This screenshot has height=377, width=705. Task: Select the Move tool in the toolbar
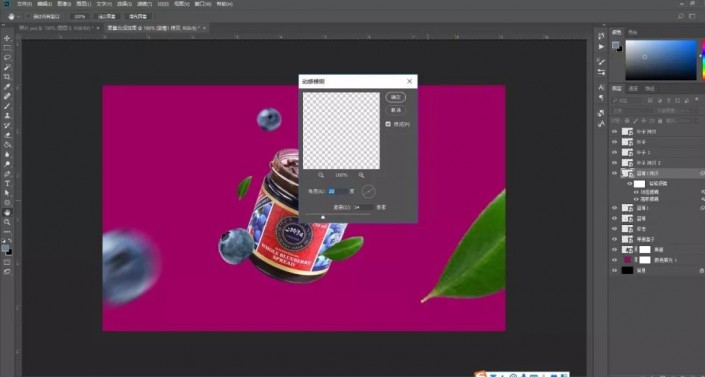click(7, 38)
